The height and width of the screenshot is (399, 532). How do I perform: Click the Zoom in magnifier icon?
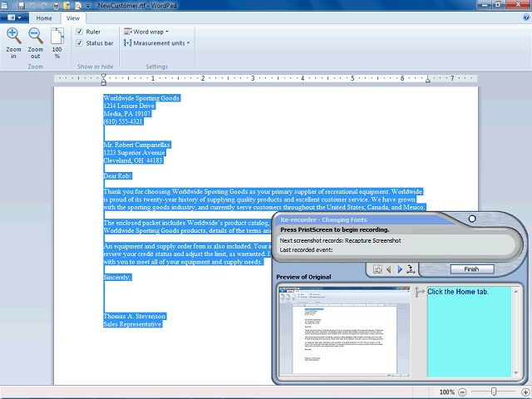tap(13, 36)
